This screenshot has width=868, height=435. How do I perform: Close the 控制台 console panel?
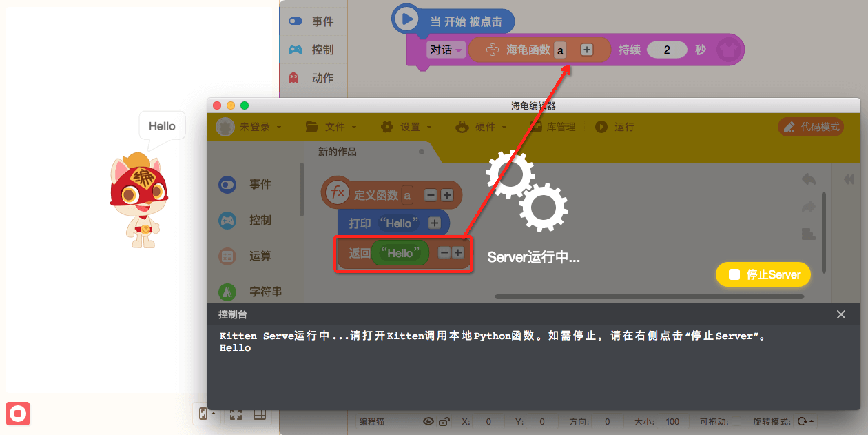click(x=840, y=314)
